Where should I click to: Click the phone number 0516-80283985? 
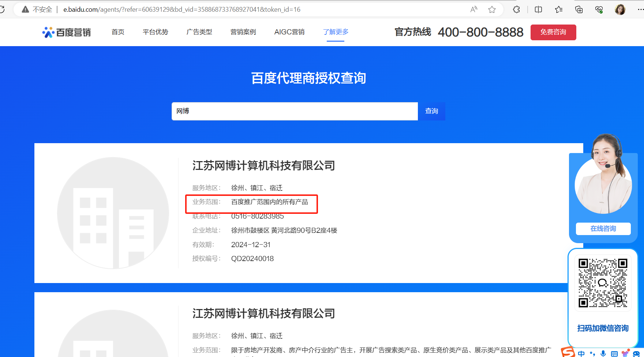258,216
